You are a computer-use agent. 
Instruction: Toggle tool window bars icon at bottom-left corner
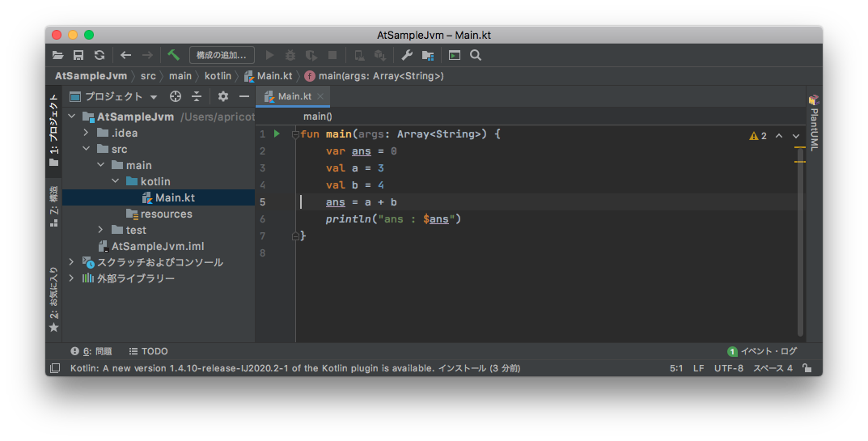55,368
